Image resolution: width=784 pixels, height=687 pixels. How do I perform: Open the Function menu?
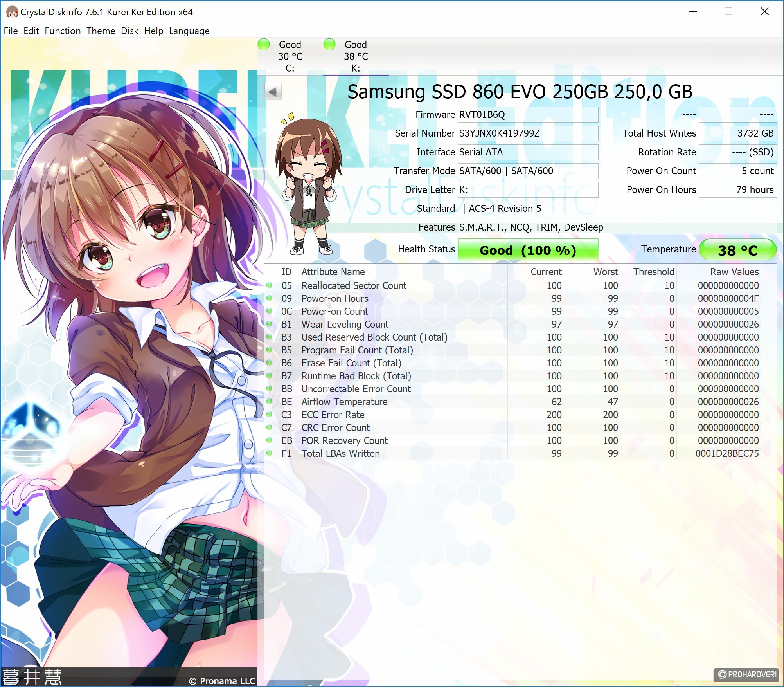(x=63, y=31)
